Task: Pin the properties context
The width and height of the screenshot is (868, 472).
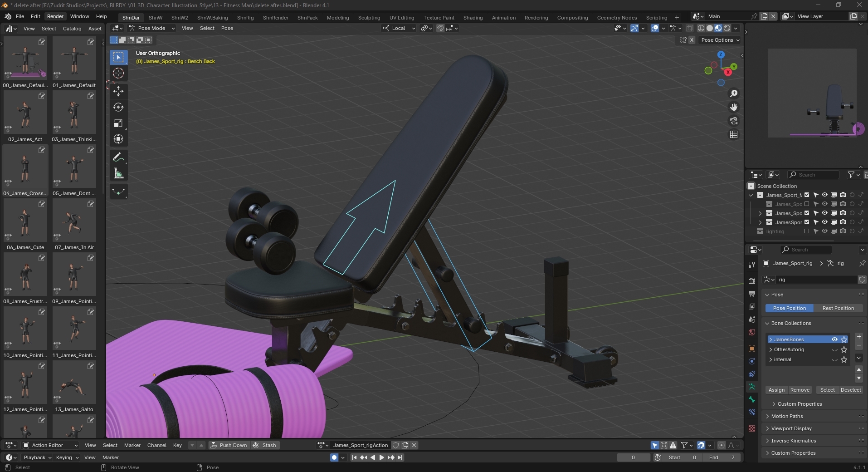Action: click(862, 263)
